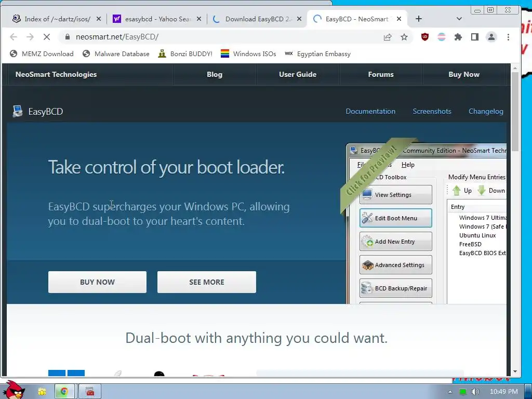Open the User Guide navigation item
Image resolution: width=532 pixels, height=399 pixels.
tap(298, 74)
